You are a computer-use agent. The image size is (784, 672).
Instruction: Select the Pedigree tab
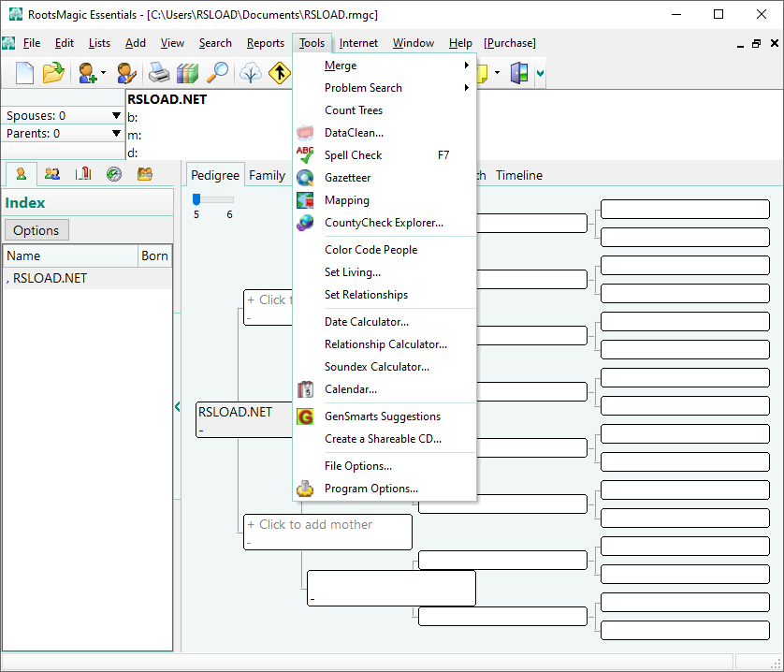[215, 175]
